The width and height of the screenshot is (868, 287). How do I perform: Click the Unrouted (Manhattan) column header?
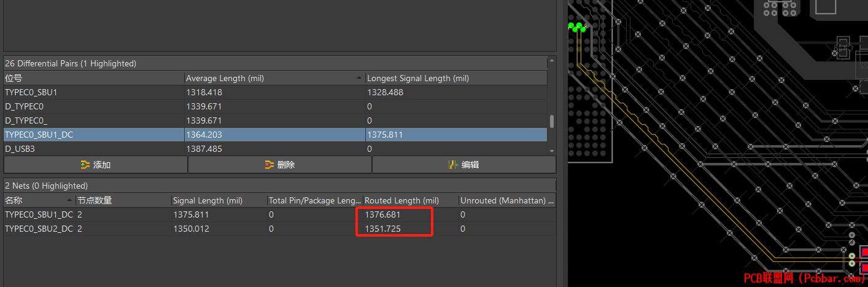(506, 200)
